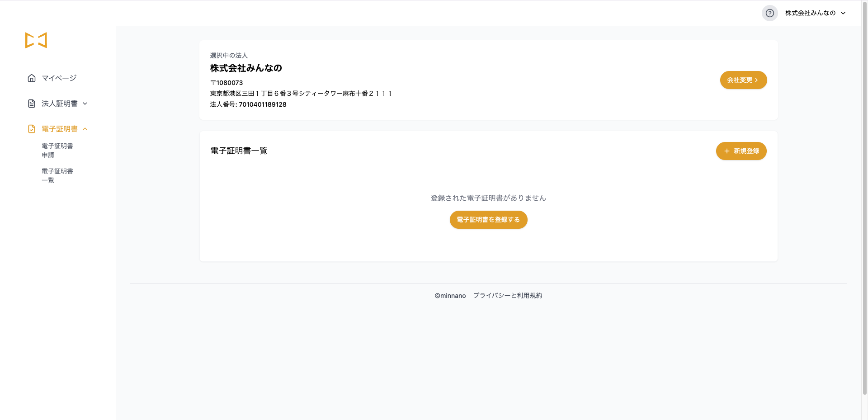The width and height of the screenshot is (868, 420).
Task: Click the chevron arrow on 会社変更
Action: click(x=756, y=80)
